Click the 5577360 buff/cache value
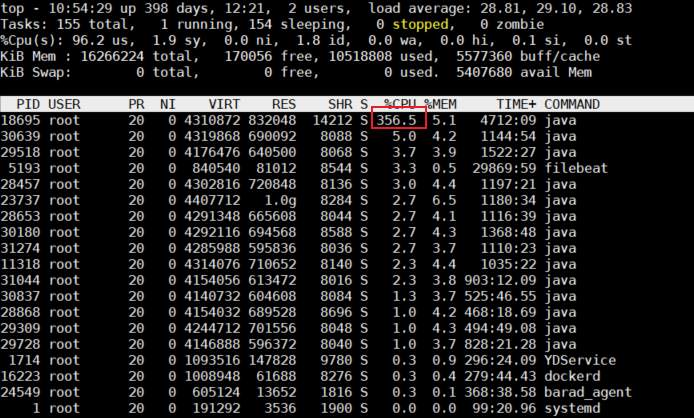 [x=528, y=57]
